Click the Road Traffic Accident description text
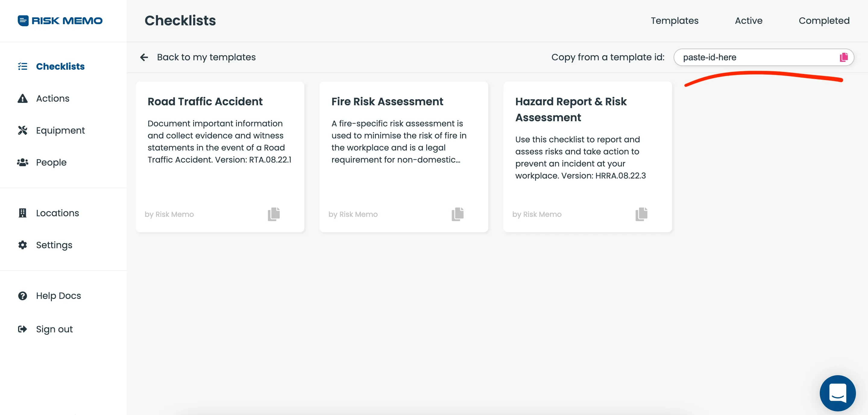 [x=219, y=141]
